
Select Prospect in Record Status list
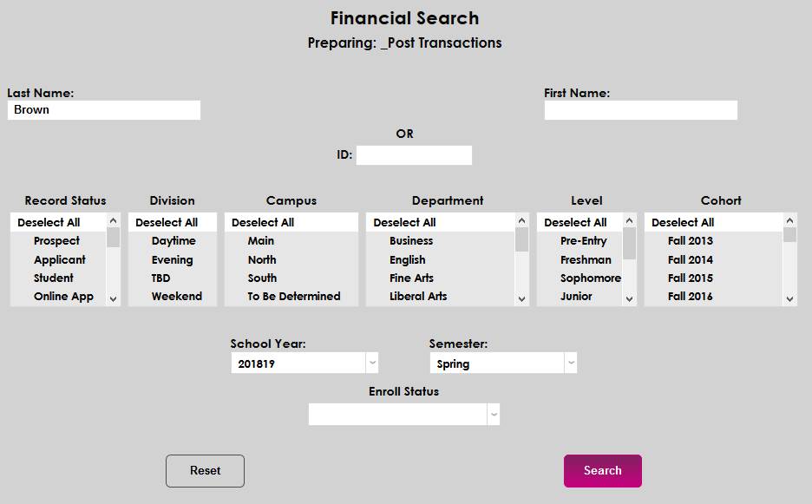56,241
